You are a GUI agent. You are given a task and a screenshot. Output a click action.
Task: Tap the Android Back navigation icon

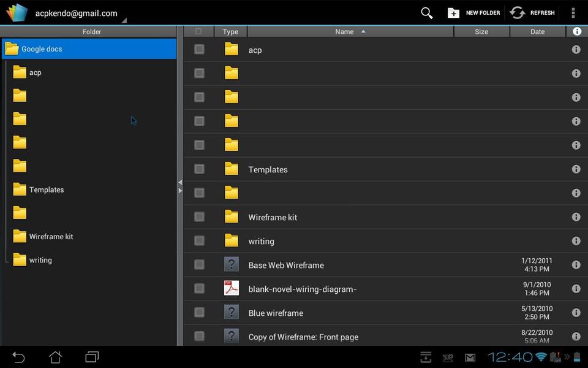pyautogui.click(x=19, y=357)
